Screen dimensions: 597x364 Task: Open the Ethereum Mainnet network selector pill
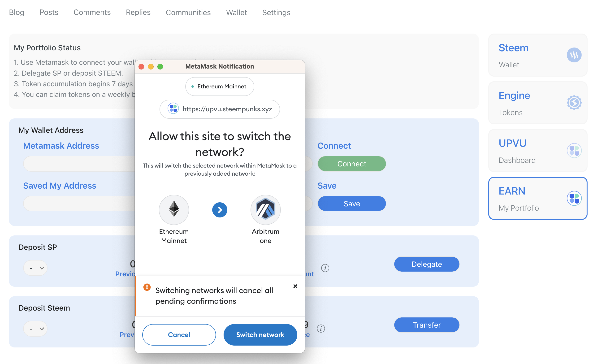pyautogui.click(x=220, y=87)
